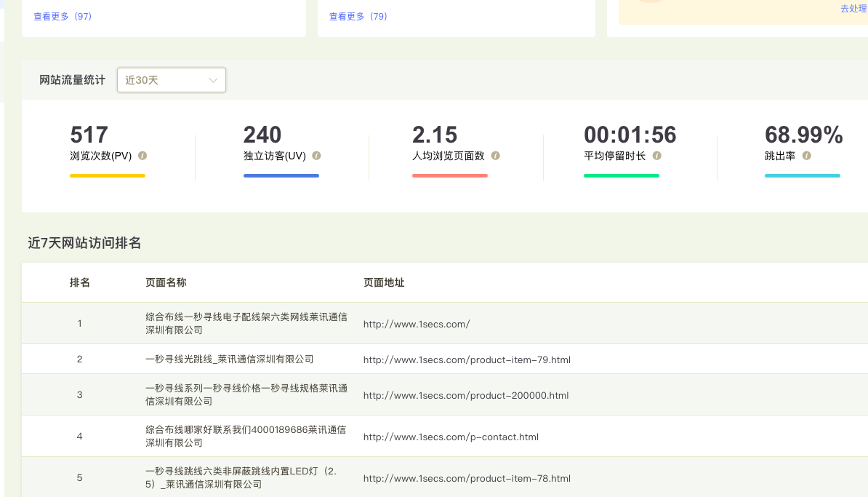
Task: Open product-item-79.html page address
Action: click(467, 359)
